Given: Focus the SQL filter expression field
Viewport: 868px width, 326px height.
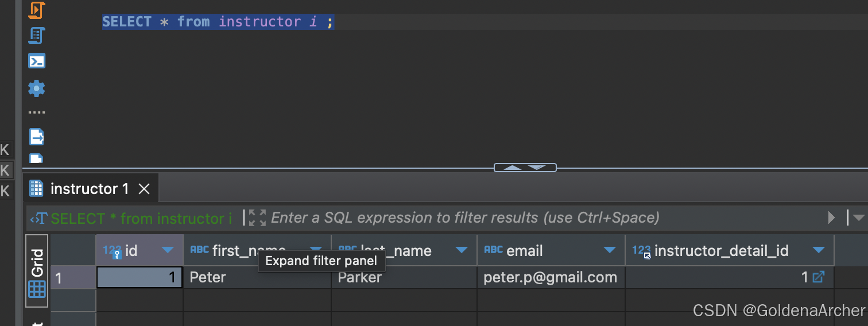Looking at the screenshot, I should point(465,218).
